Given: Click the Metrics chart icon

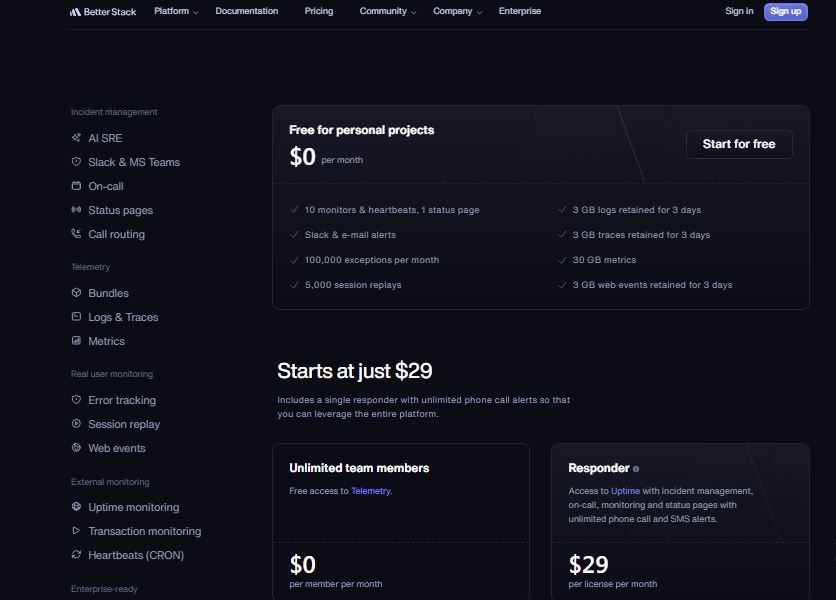Looking at the screenshot, I should click(76, 340).
